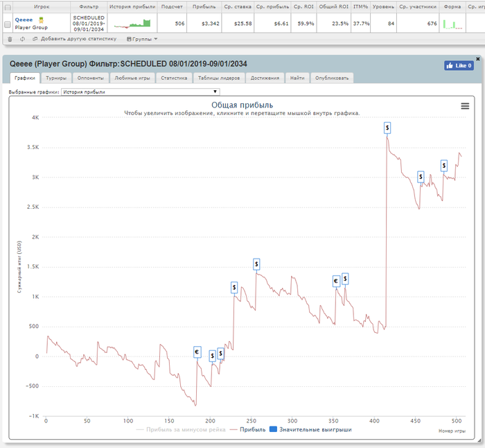Click the chart title Общая прибыль
The image size is (485, 448).
[242, 105]
